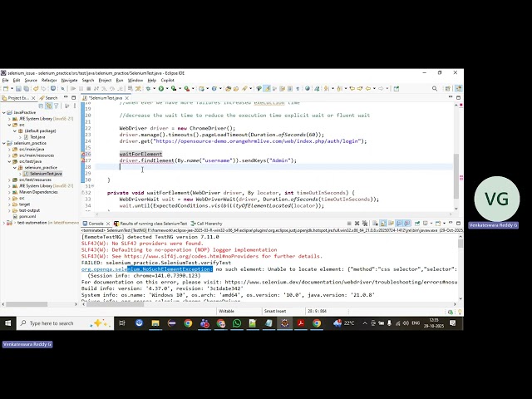Open Chrome from the Windows taskbar
This screenshot has width=532, height=399.
click(x=188, y=323)
